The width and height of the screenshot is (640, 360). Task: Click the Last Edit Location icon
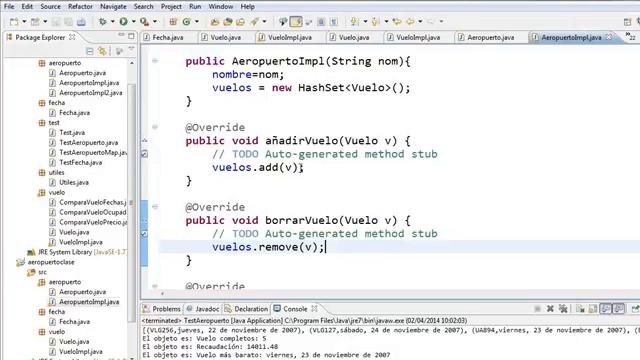pos(397,22)
